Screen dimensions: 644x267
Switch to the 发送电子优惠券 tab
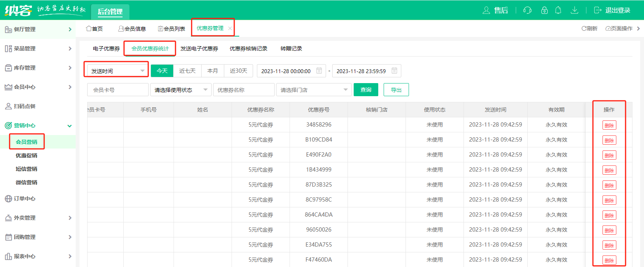coord(199,48)
